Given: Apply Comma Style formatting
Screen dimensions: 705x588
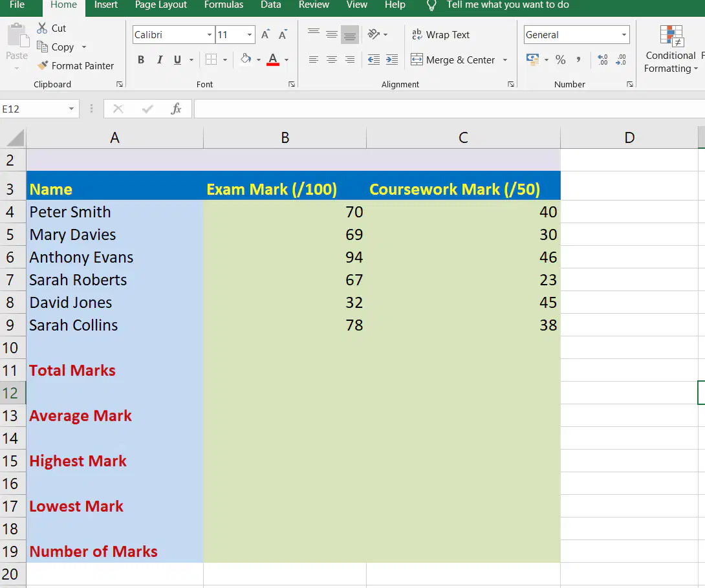Looking at the screenshot, I should pyautogui.click(x=578, y=60).
